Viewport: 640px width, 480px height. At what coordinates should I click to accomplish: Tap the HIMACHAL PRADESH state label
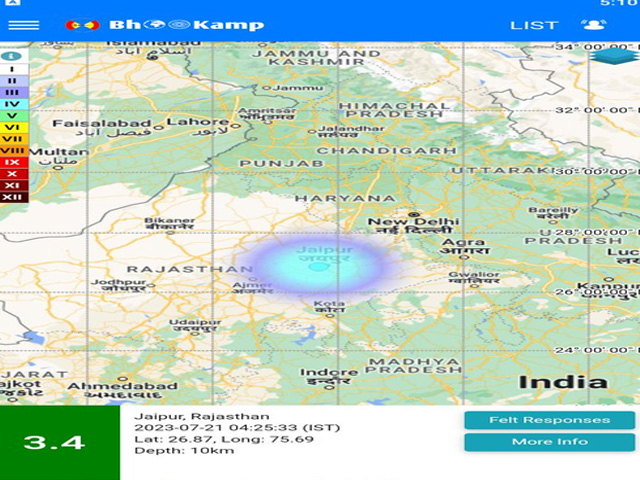pos(394,110)
